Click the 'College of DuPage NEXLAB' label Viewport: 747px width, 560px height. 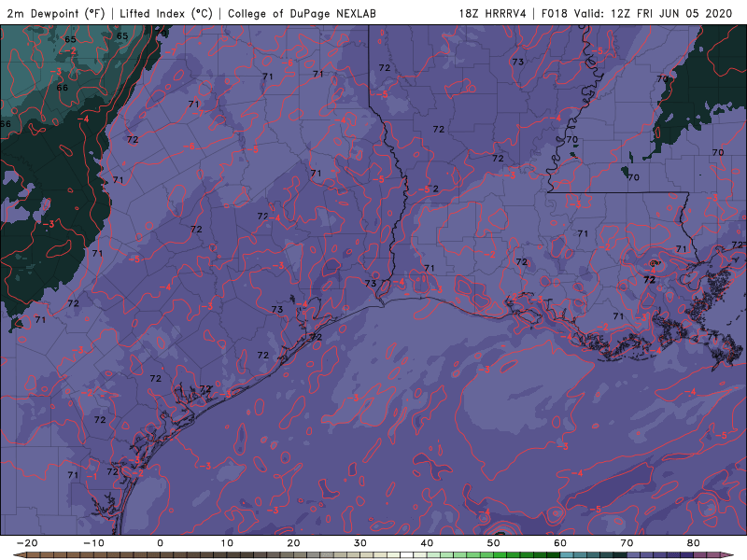302,14
